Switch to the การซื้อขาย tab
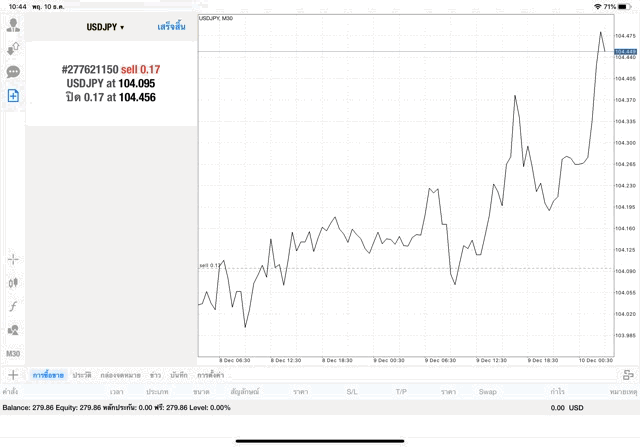The height and width of the screenshot is (447, 640). pyautogui.click(x=48, y=374)
